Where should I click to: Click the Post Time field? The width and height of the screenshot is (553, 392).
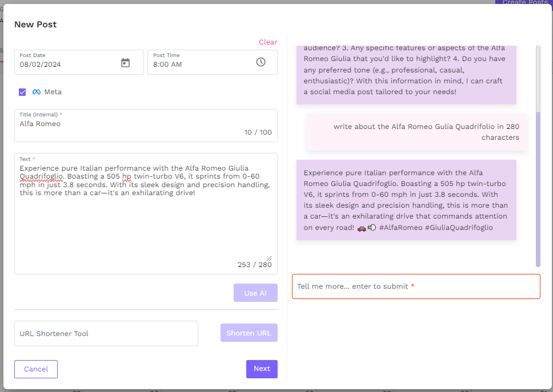pyautogui.click(x=200, y=64)
